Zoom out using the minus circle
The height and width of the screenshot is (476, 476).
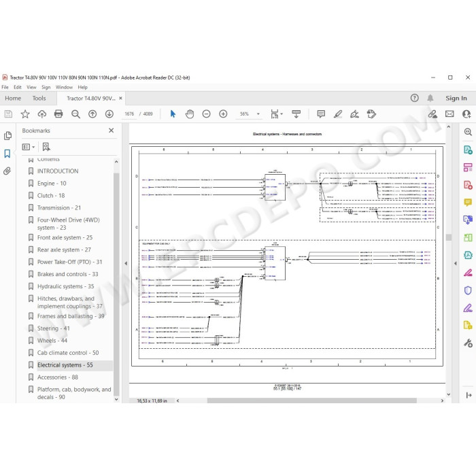pyautogui.click(x=207, y=114)
